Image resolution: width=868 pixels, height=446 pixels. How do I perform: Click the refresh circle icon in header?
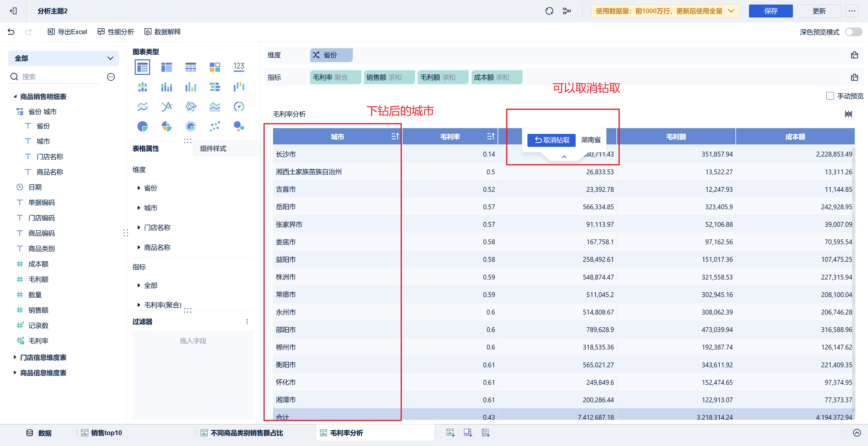pos(549,11)
